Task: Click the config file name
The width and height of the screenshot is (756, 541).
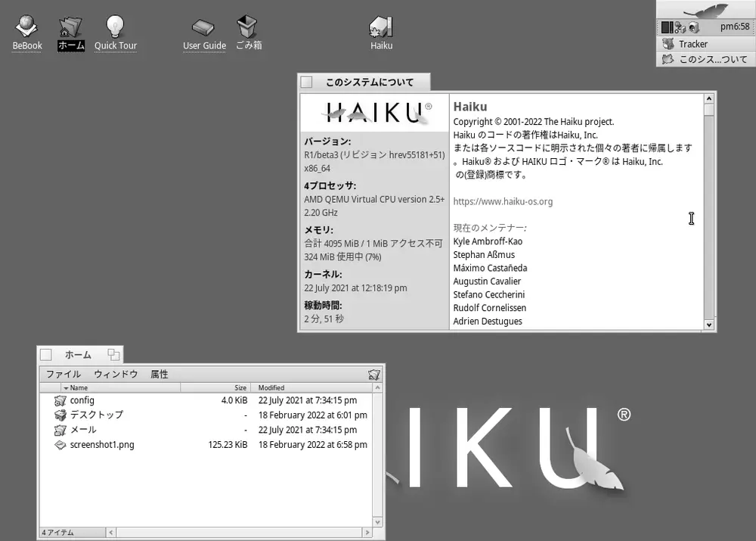Action: pos(82,400)
